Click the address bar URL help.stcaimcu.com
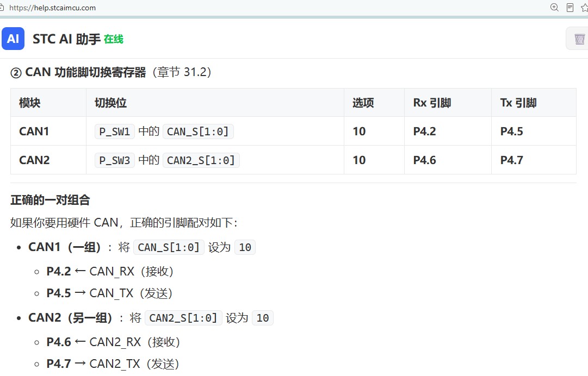588x376 pixels. (53, 8)
